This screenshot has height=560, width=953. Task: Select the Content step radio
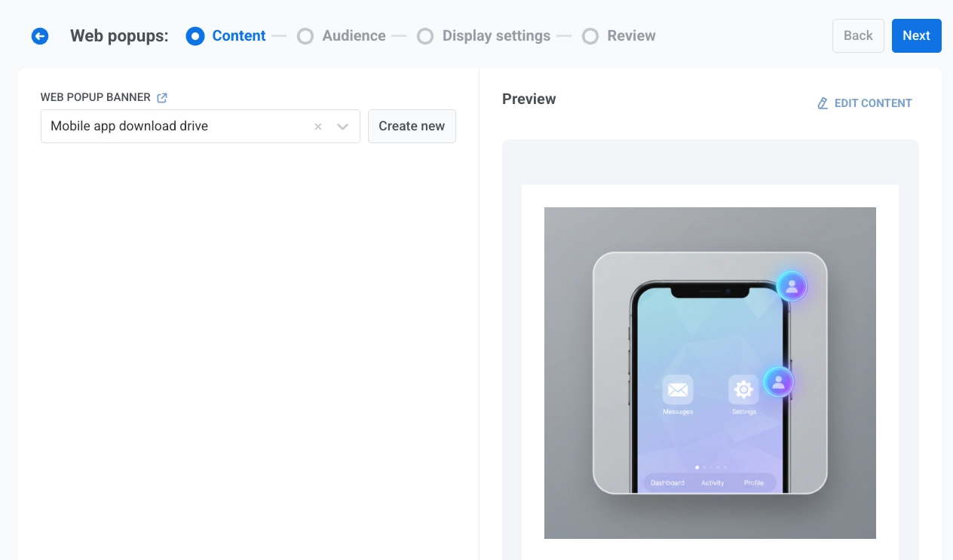[x=195, y=36]
